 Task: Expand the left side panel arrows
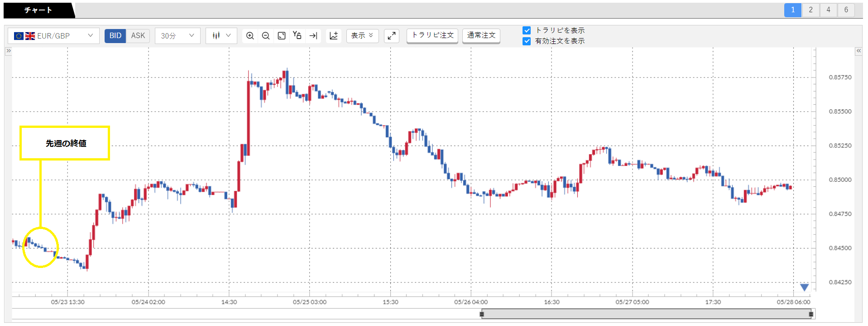[x=8, y=51]
